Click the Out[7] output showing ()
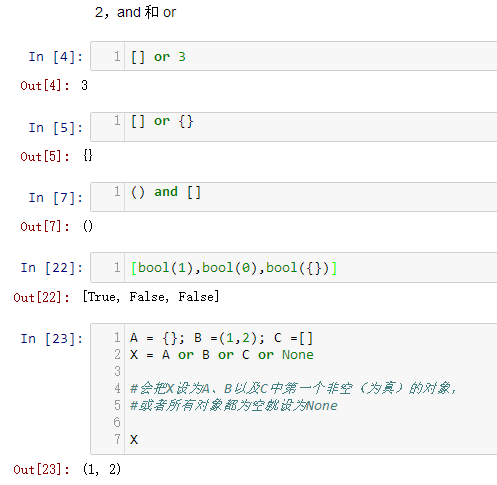This screenshot has width=497, height=485. (x=88, y=226)
